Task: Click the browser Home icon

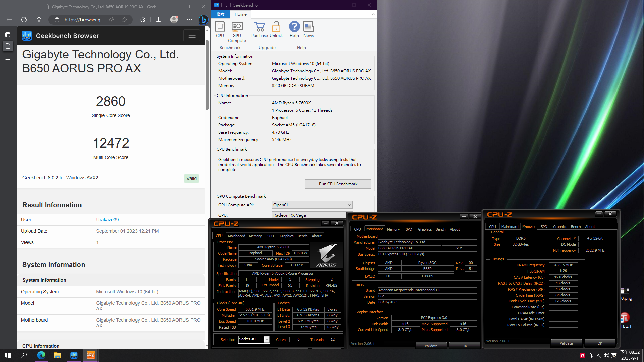Action: coord(39,20)
